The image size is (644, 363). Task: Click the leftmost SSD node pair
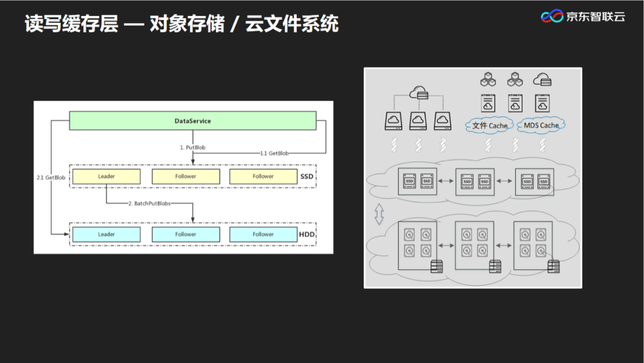pyautogui.click(x=417, y=181)
